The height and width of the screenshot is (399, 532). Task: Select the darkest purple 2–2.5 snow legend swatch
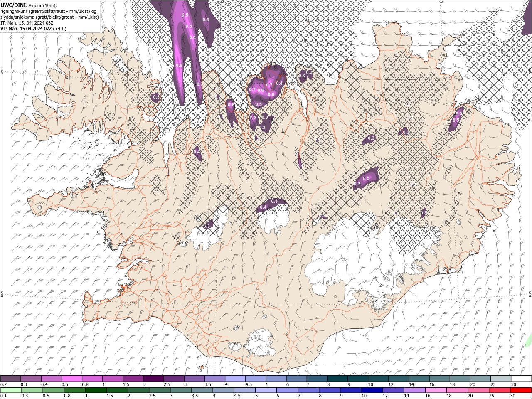pyautogui.click(x=153, y=379)
